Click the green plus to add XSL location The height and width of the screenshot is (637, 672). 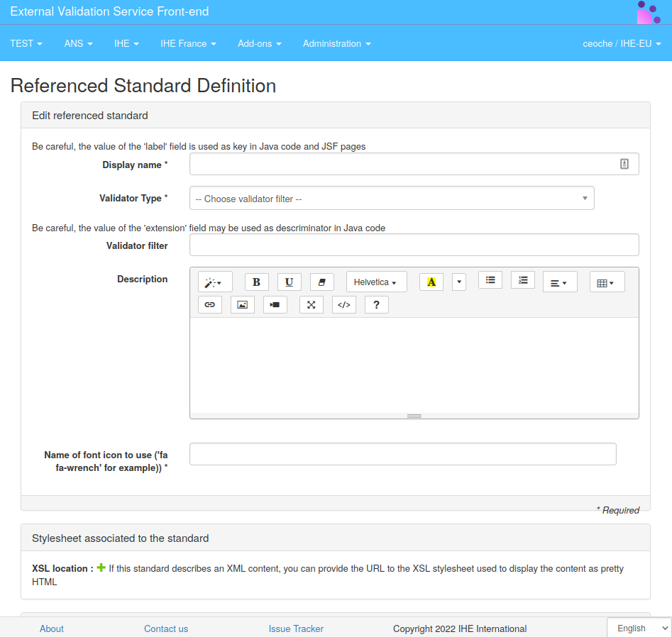tap(101, 568)
